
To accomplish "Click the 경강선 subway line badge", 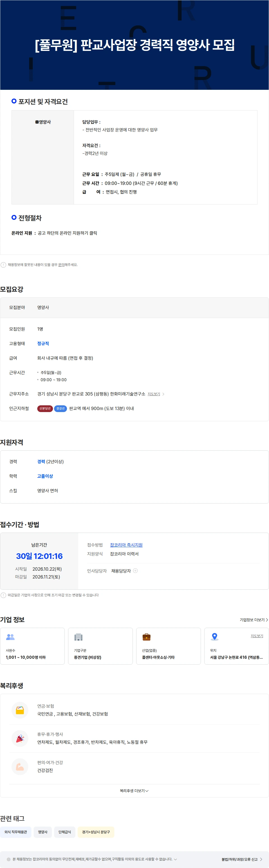I will tap(61, 409).
